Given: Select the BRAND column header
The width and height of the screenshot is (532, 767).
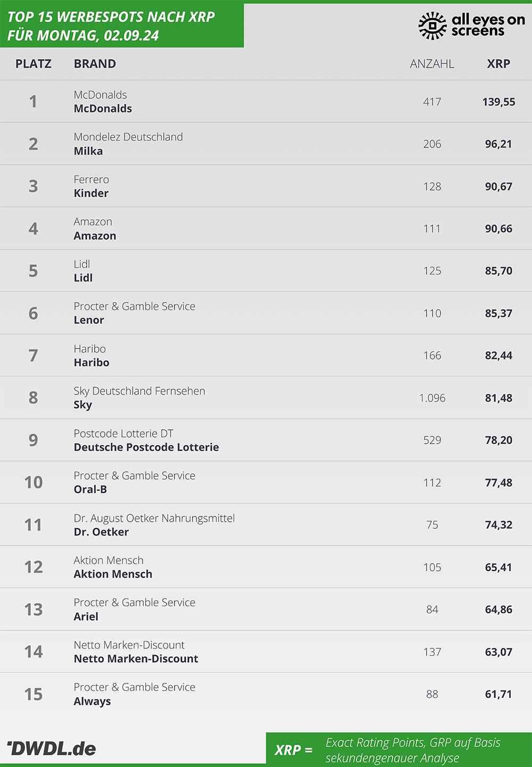Looking at the screenshot, I should point(95,64).
